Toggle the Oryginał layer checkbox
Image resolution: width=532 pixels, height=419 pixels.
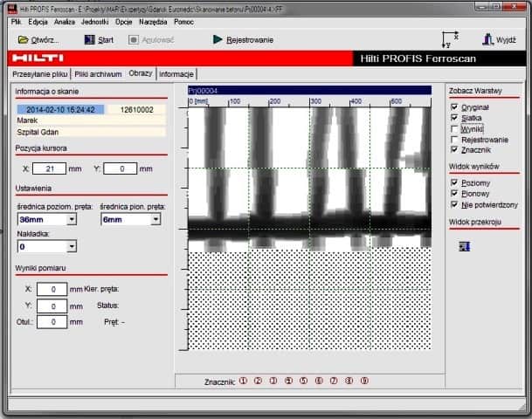453,106
